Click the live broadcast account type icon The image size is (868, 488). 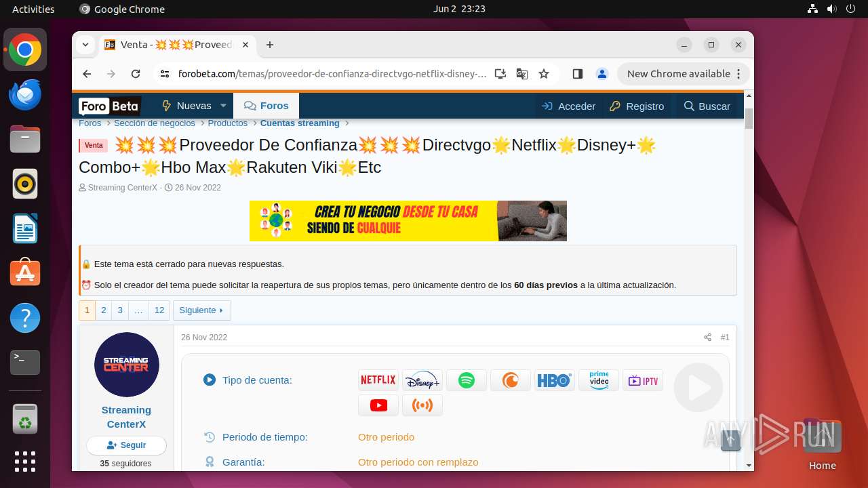pos(422,405)
